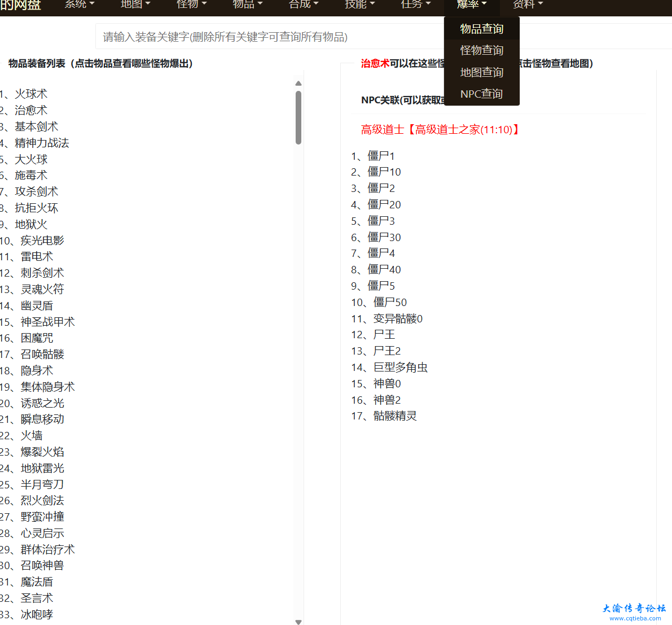Screen dimensions: 672x625
Task: Select the 隐身术 item
Action: (x=37, y=370)
